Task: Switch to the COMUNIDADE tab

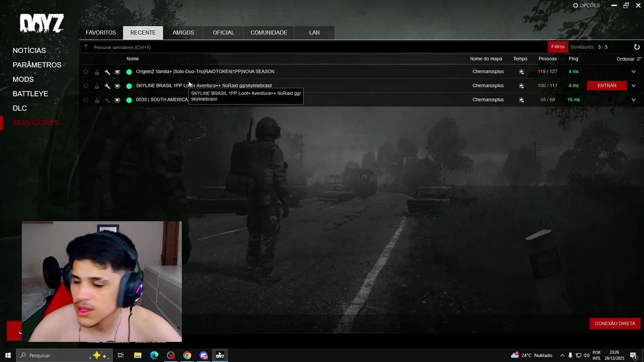Action: [x=269, y=33]
